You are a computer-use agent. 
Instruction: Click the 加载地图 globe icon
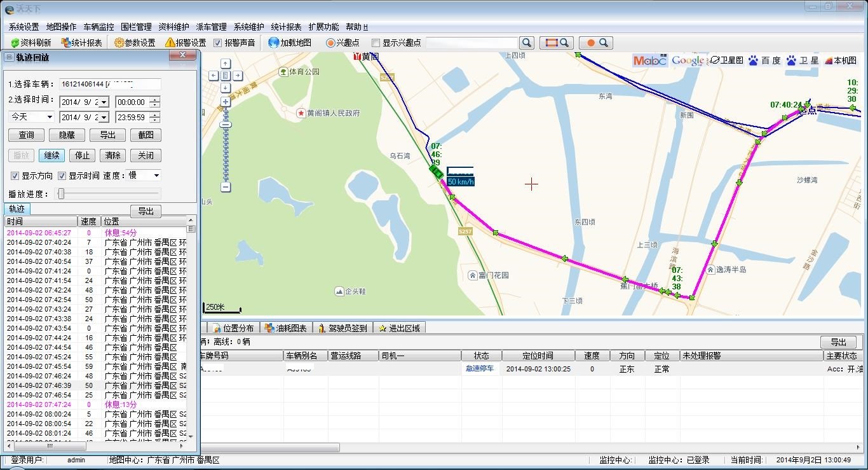(x=274, y=43)
